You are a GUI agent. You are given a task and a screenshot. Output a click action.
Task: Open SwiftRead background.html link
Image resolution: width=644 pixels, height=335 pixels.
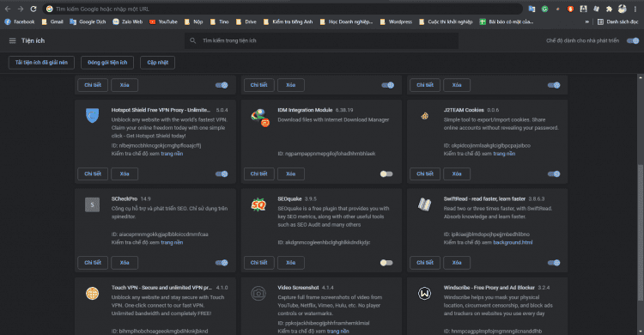pos(513,242)
